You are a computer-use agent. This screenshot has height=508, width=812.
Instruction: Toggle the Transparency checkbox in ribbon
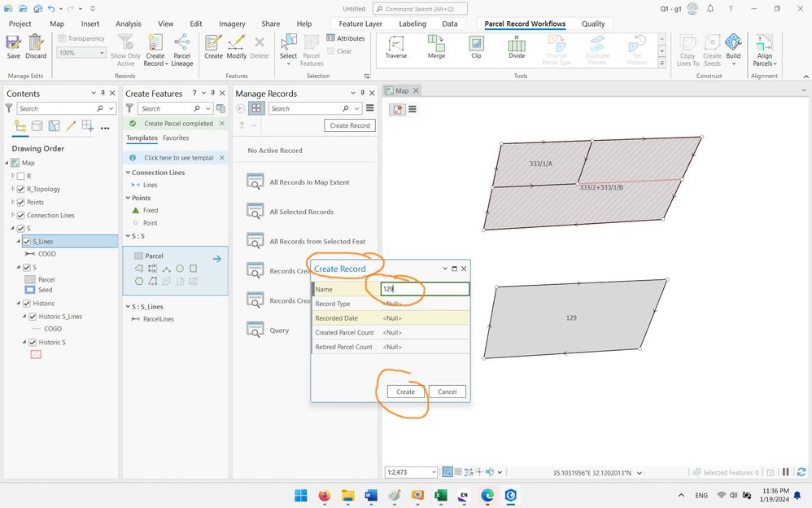(62, 38)
